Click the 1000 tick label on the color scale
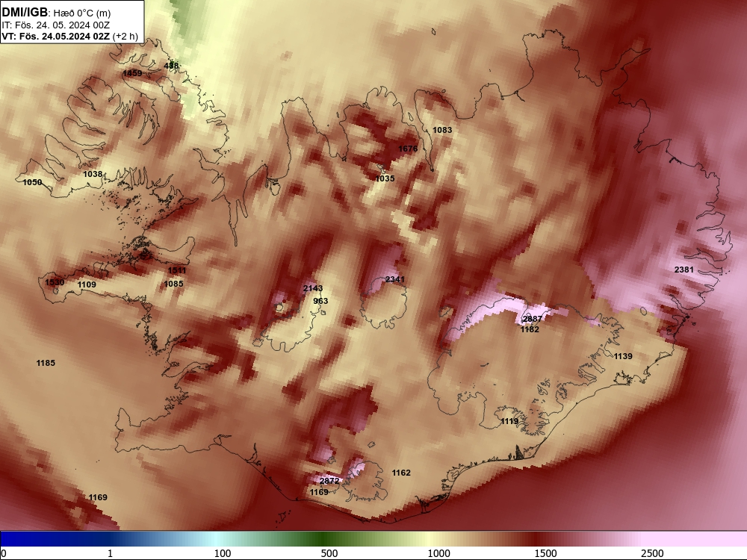This screenshot has width=747, height=560. tap(438, 553)
